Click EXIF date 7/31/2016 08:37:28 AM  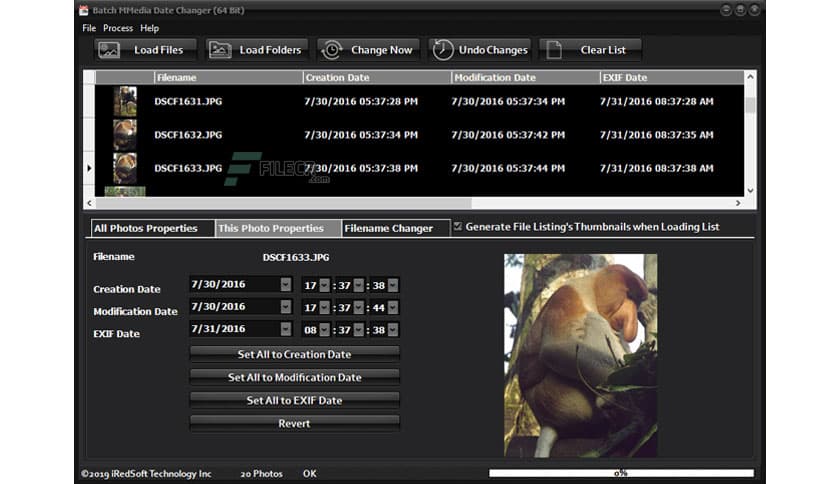656,101
